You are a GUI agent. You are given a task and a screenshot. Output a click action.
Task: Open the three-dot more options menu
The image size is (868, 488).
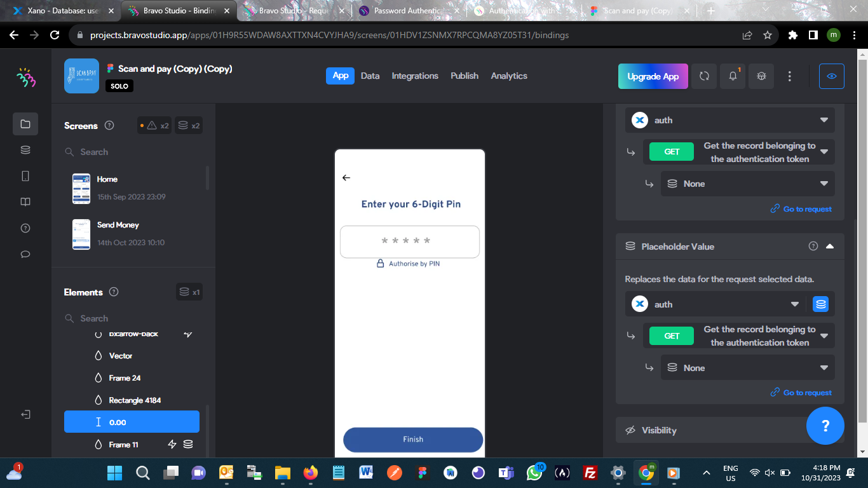click(x=790, y=76)
